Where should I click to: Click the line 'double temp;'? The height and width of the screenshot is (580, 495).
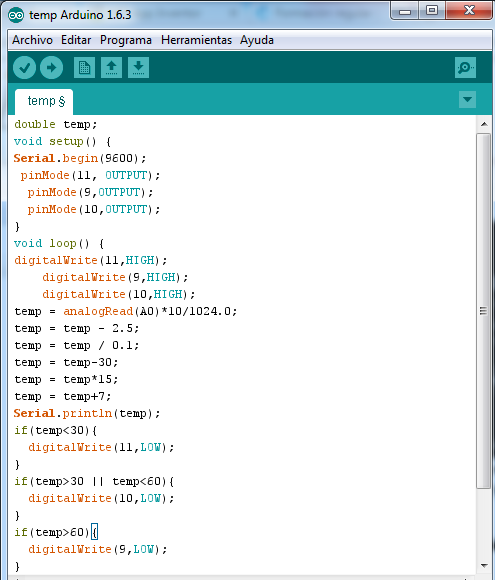(55, 125)
